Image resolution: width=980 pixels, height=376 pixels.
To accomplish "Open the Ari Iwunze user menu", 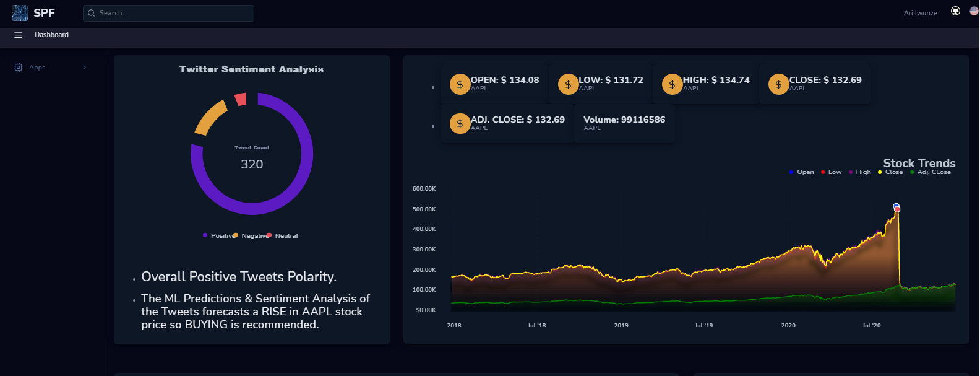I will (x=920, y=13).
